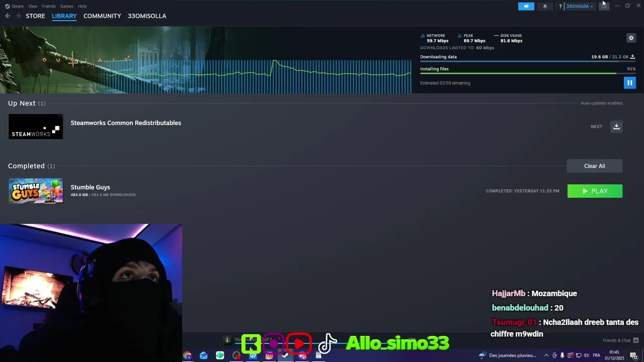
Task: Click Completed: Yesterday 11:25 PM text
Action: (523, 191)
